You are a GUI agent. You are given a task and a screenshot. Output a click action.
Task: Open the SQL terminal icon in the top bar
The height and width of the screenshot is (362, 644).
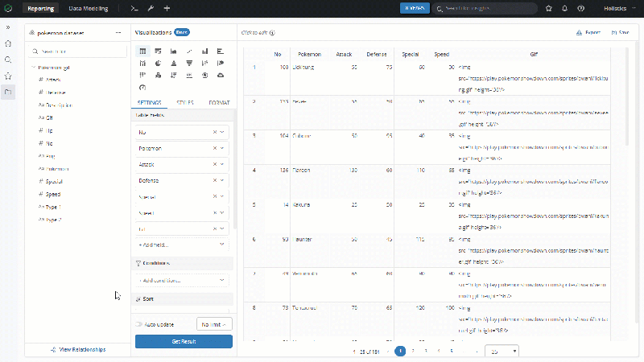point(134,8)
